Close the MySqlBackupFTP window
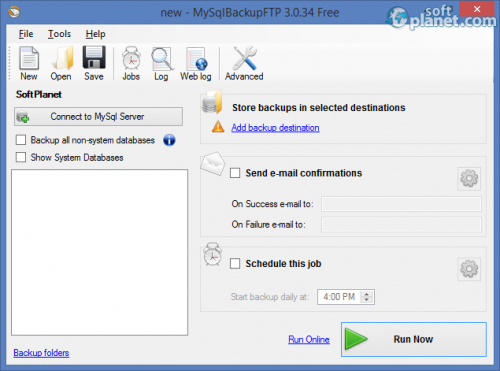 pos(477,9)
